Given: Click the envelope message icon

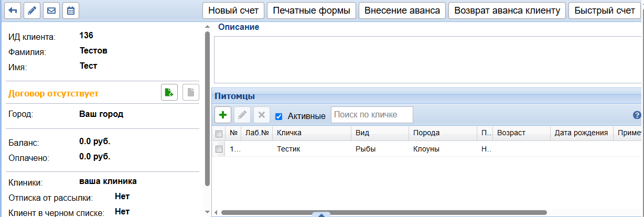Looking at the screenshot, I should pos(51,10).
